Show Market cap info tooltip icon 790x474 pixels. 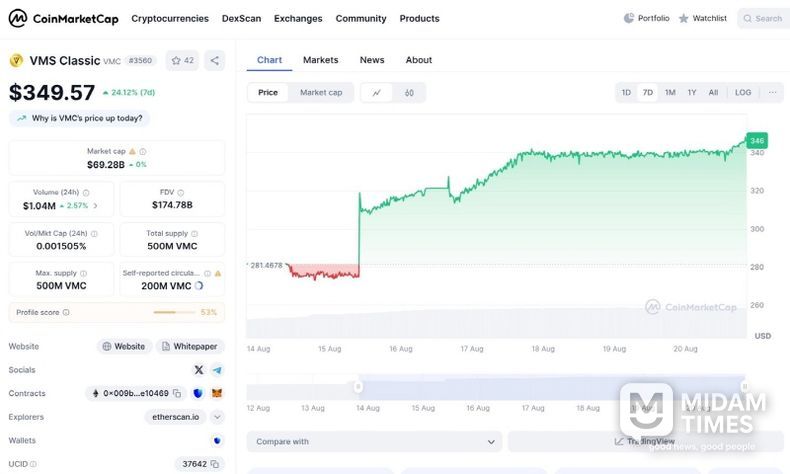pyautogui.click(x=143, y=151)
